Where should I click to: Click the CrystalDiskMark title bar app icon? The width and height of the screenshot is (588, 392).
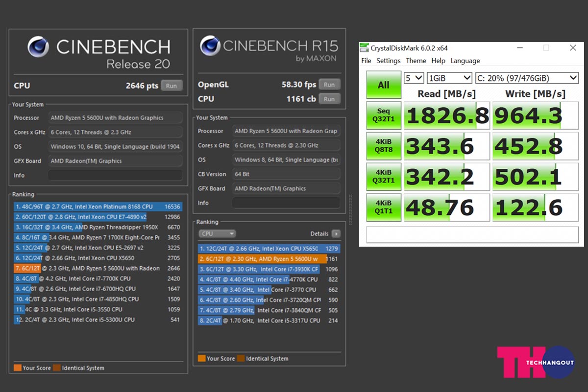coord(364,48)
